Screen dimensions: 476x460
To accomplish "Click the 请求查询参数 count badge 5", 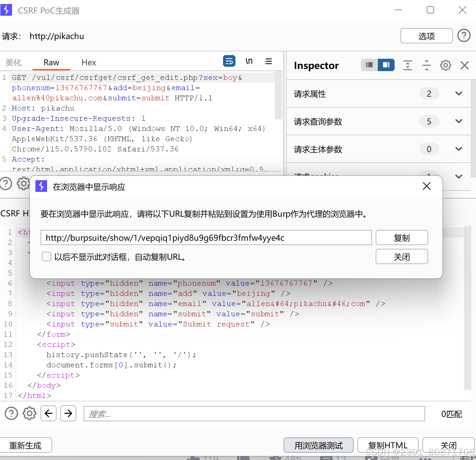I will click(x=429, y=121).
